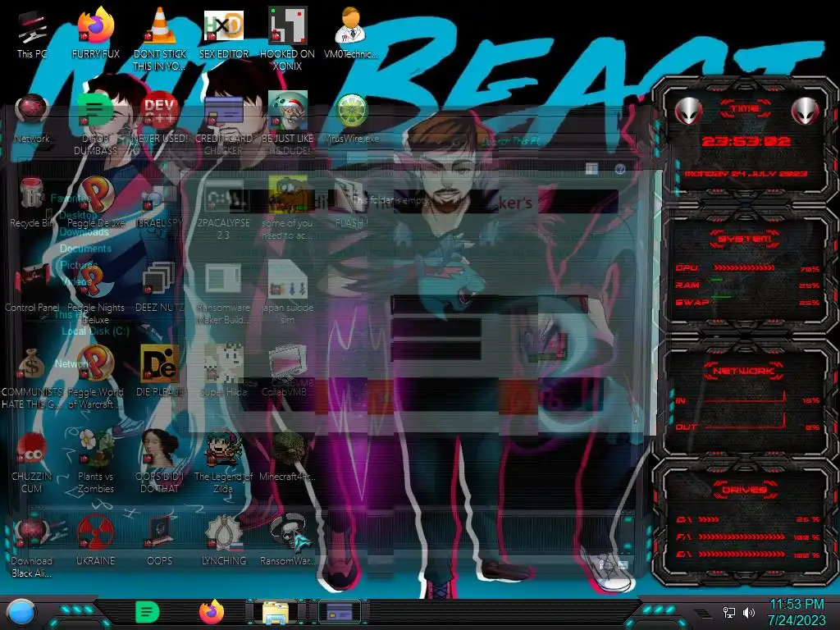Open the DIE PLEASE shortcut
The width and height of the screenshot is (840, 630).
(159, 372)
